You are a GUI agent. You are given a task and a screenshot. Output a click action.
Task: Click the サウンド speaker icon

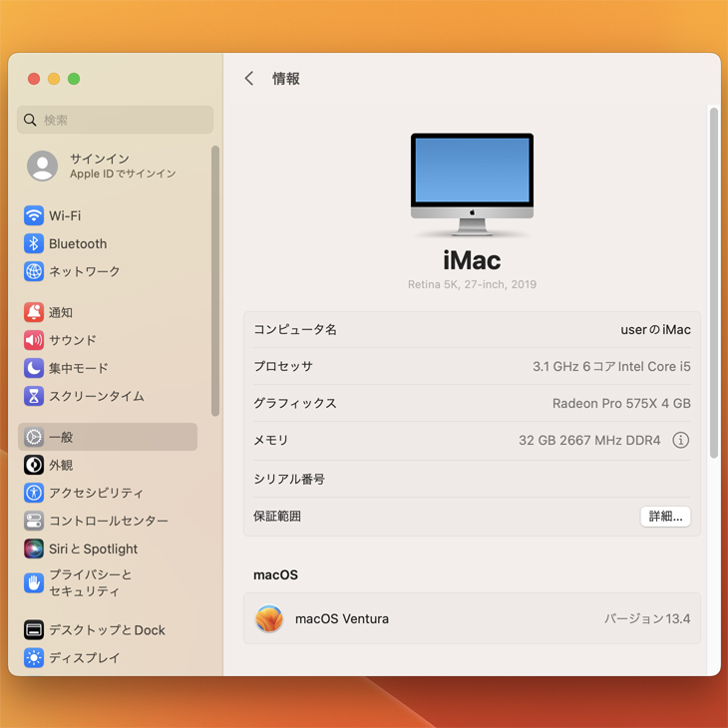pyautogui.click(x=34, y=340)
